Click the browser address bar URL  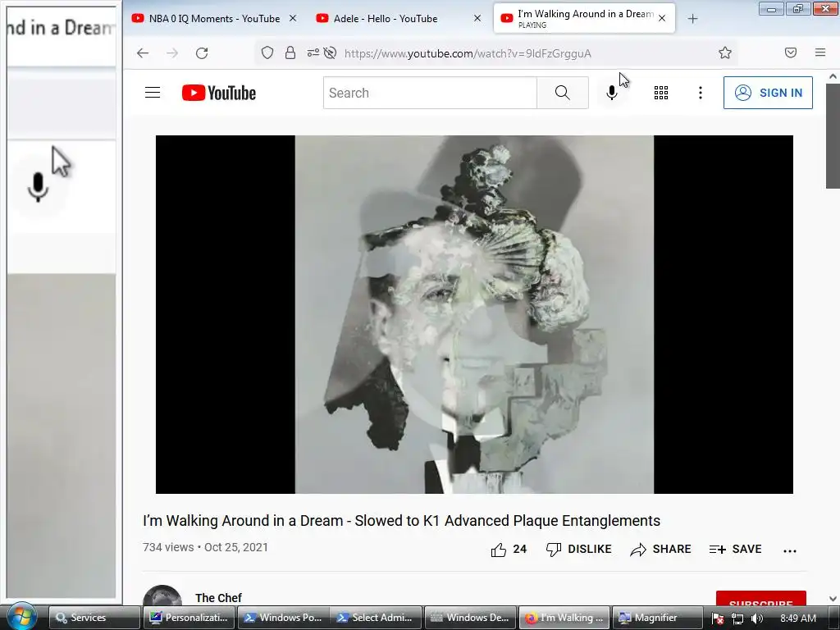pos(468,53)
